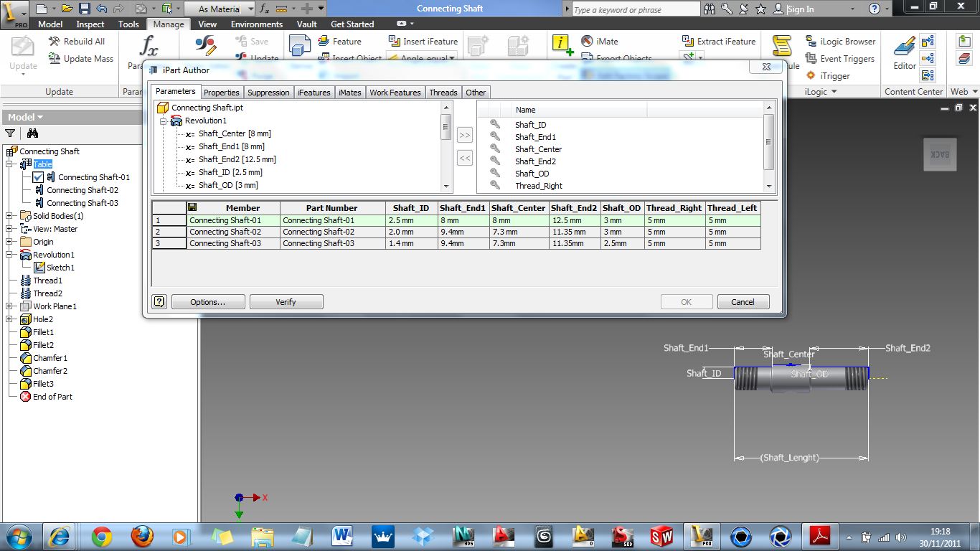Collapse the Revolution1 node in model browser
The width and height of the screenshot is (980, 551).
tap(9, 255)
